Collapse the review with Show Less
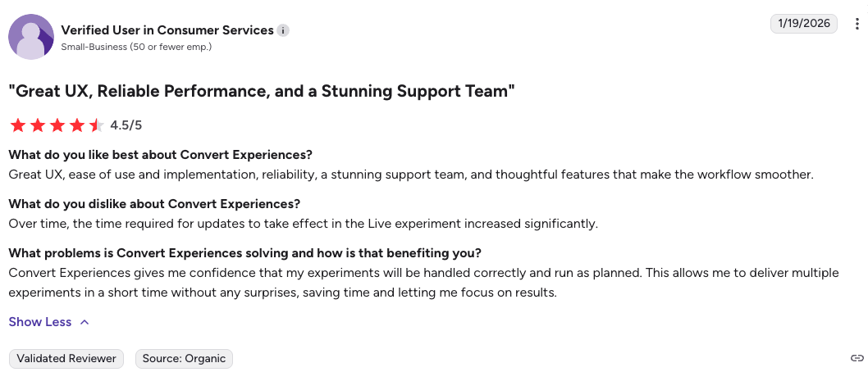The width and height of the screenshot is (868, 372). tap(40, 322)
